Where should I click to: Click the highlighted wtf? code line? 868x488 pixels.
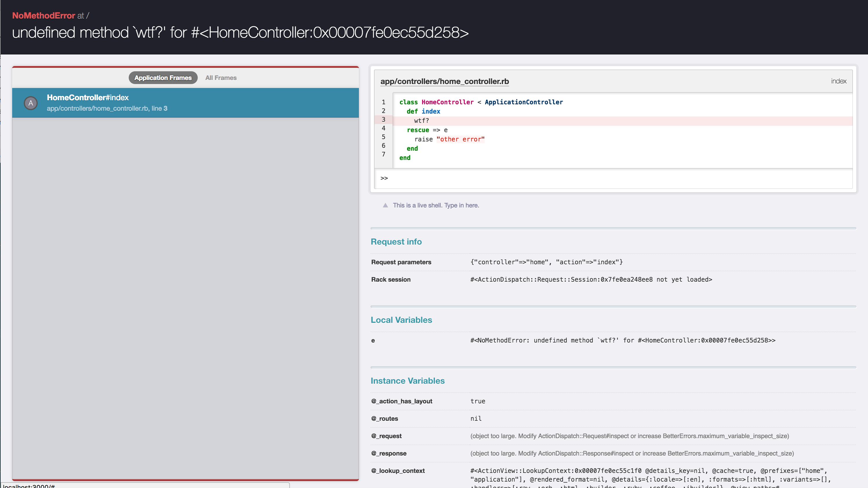pyautogui.click(x=613, y=121)
